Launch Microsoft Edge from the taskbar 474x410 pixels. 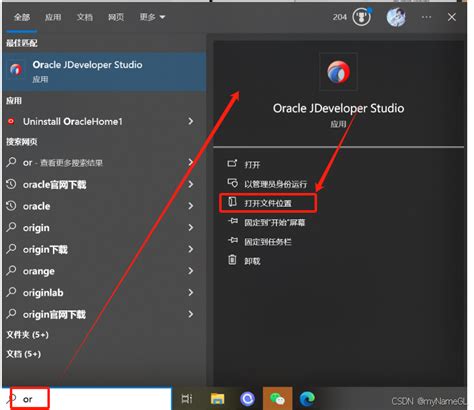click(307, 398)
